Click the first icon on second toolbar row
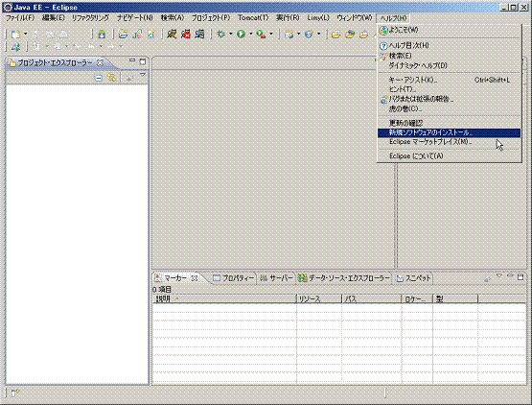This screenshot has width=532, height=405. [15, 46]
